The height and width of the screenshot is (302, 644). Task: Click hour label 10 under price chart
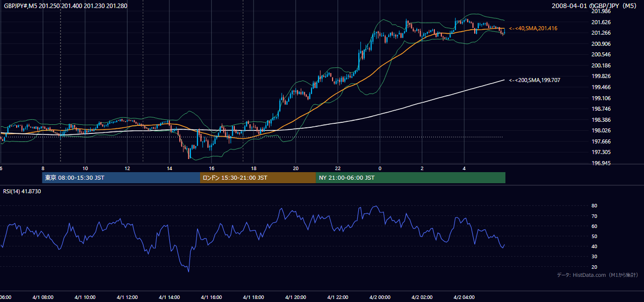click(x=85, y=168)
